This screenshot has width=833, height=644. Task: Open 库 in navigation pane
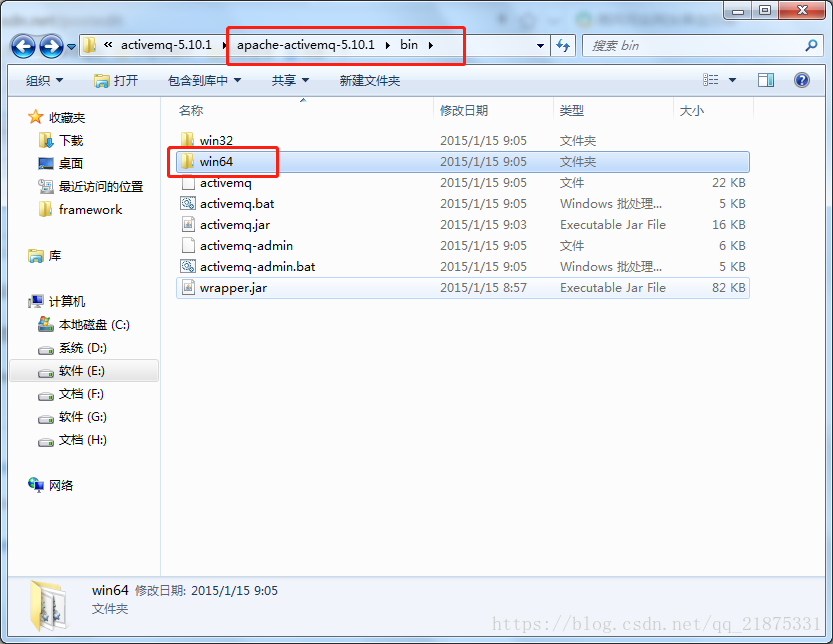click(x=54, y=256)
